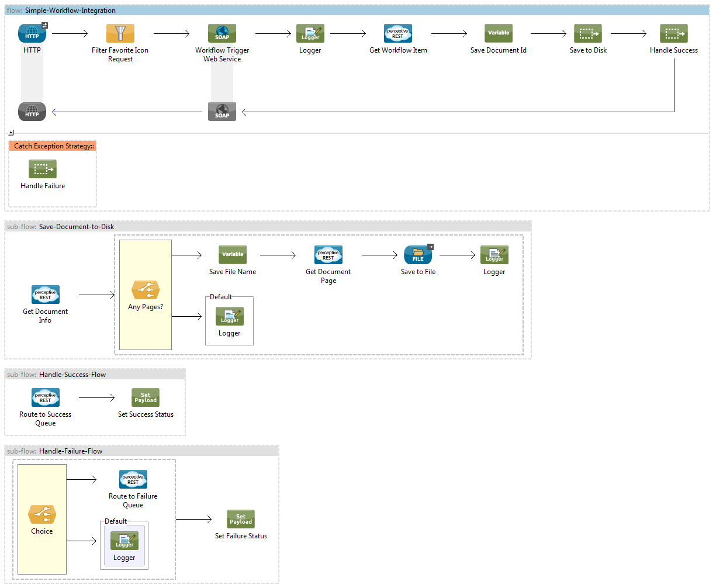
Task: Click the Get Workflow Item label
Action: coord(398,50)
